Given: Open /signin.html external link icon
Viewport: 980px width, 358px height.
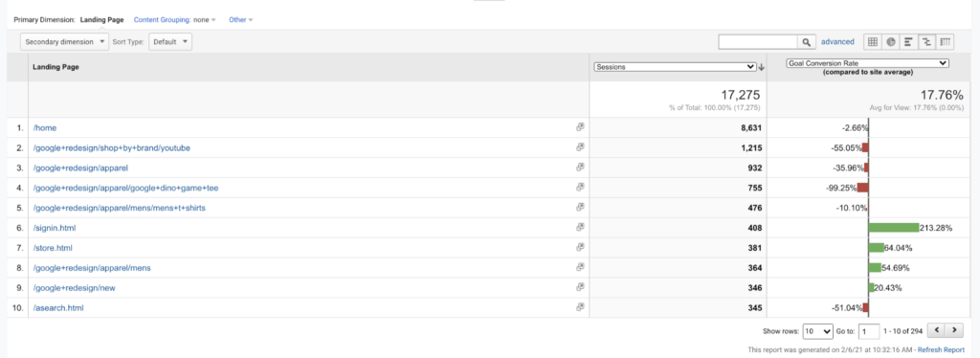Looking at the screenshot, I should (580, 228).
